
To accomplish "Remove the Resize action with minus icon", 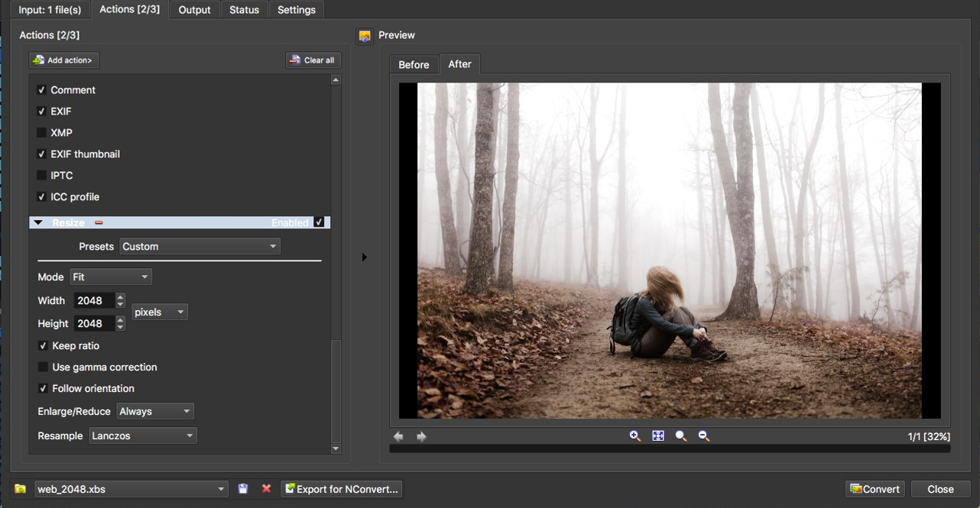I will point(99,223).
